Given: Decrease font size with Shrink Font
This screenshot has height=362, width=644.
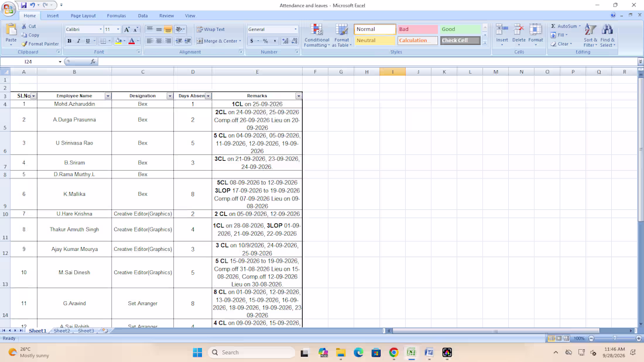Looking at the screenshot, I should point(135,30).
